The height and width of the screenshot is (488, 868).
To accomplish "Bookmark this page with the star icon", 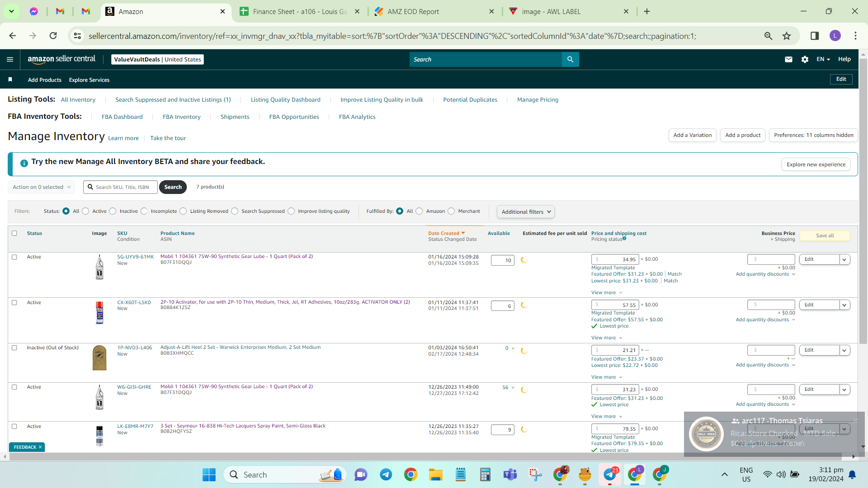I will 787,36.
